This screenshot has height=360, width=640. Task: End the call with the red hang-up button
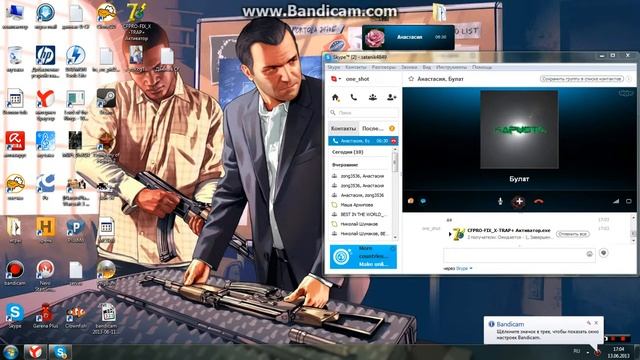click(539, 201)
